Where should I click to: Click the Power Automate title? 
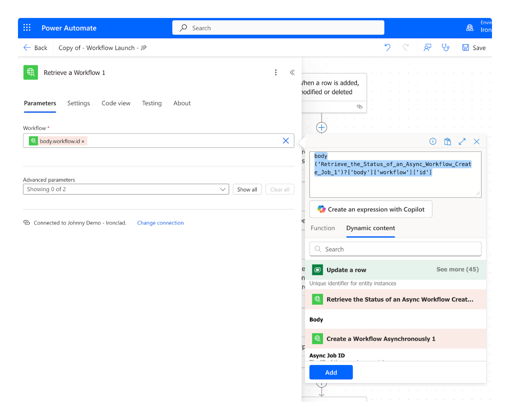(x=69, y=28)
